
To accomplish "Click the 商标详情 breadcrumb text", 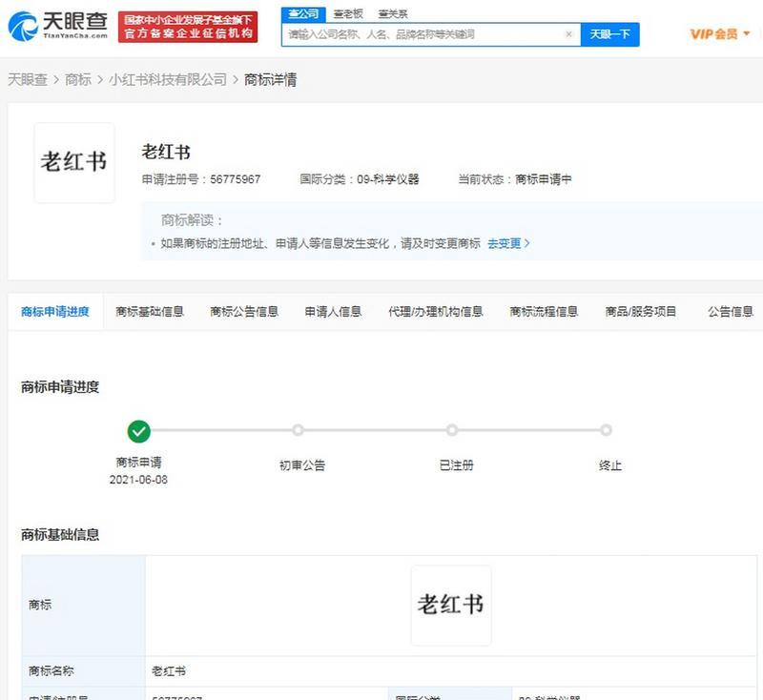I will pos(270,79).
